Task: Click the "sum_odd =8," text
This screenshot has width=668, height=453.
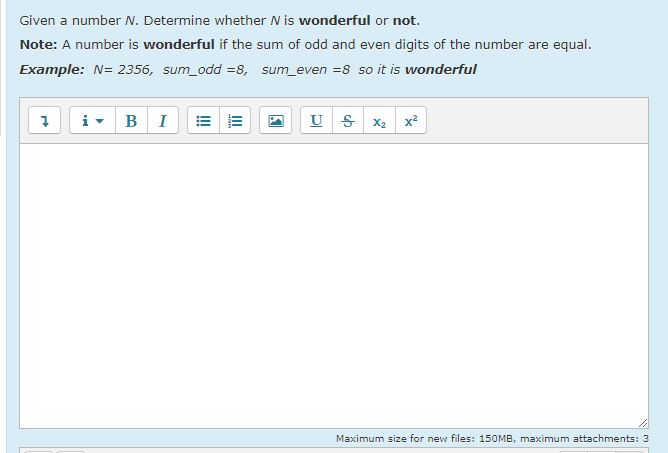Action: point(205,70)
